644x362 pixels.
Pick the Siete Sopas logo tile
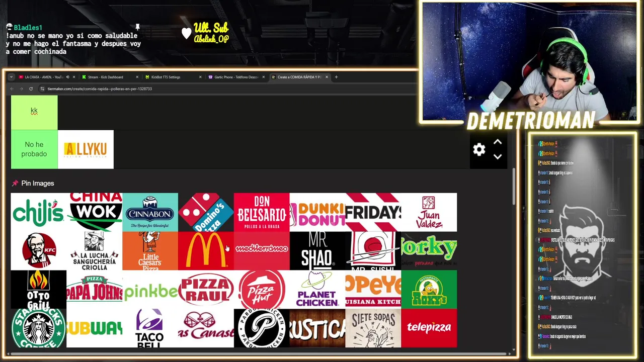(373, 328)
